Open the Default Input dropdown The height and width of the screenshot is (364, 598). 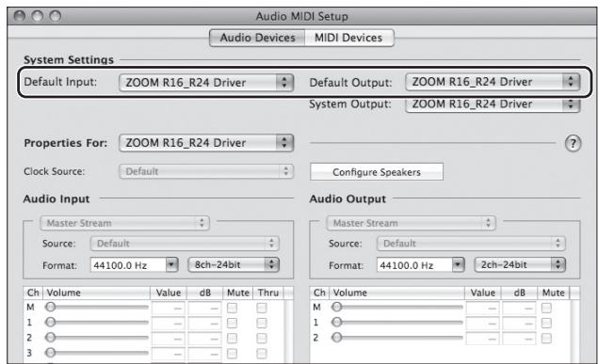tap(206, 82)
